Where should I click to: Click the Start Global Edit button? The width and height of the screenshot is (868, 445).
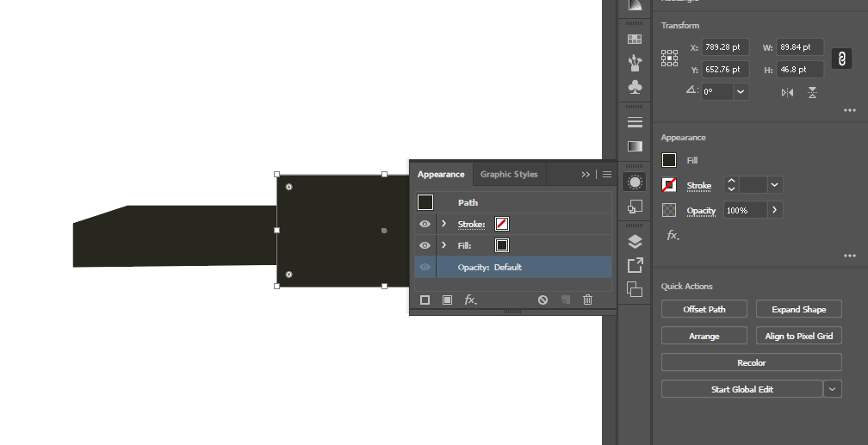tap(741, 389)
